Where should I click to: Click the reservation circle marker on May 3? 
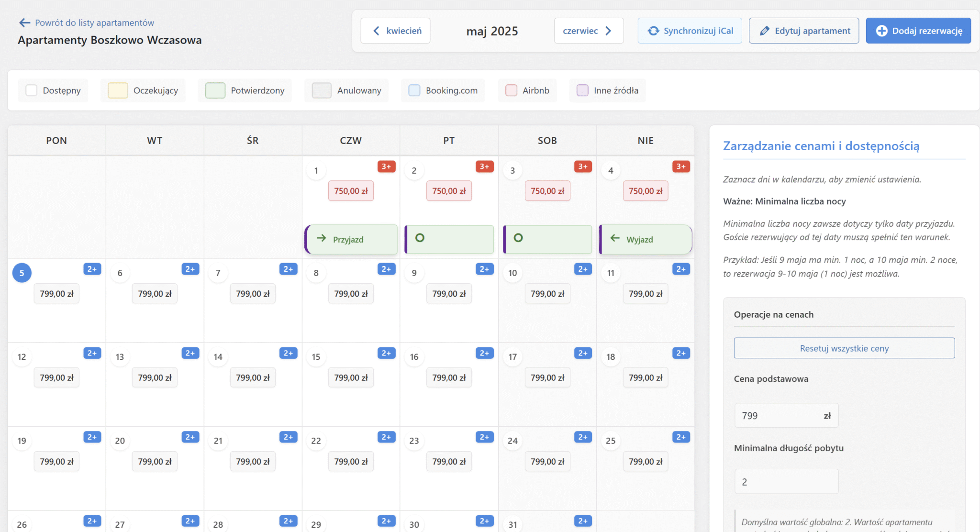pos(518,238)
